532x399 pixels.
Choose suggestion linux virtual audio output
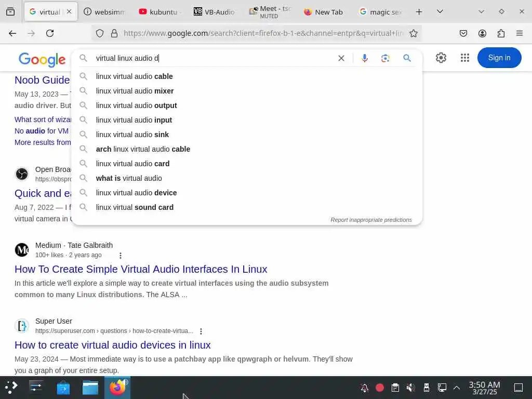[x=247, y=105]
